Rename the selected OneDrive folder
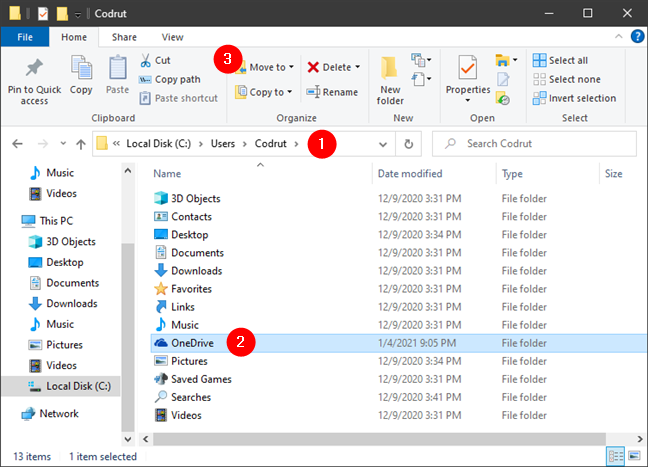648x467 pixels. click(x=332, y=92)
